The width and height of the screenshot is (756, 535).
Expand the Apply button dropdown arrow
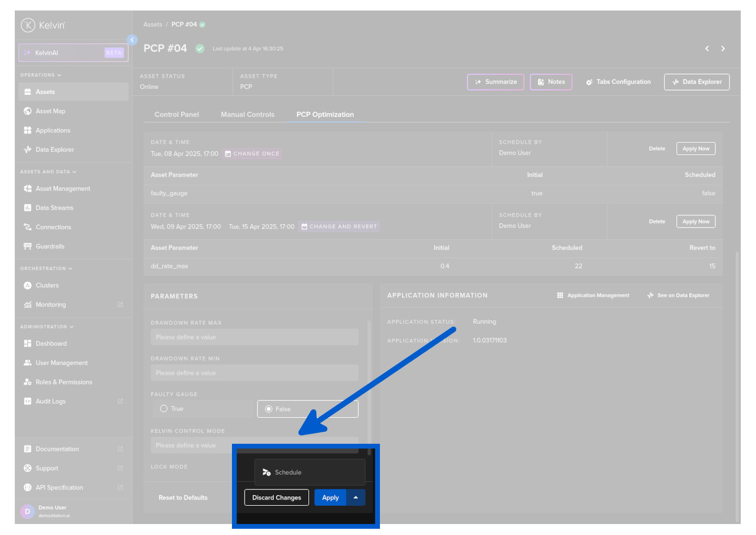356,498
